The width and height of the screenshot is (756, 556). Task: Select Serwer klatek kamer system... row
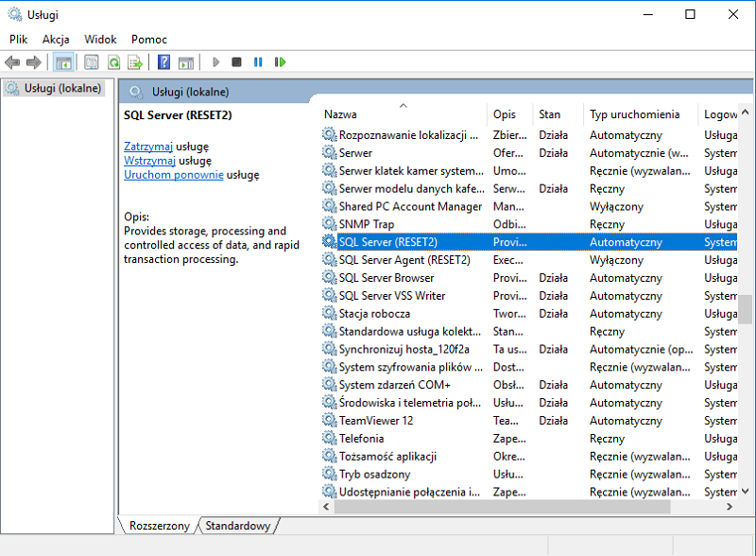(x=529, y=170)
